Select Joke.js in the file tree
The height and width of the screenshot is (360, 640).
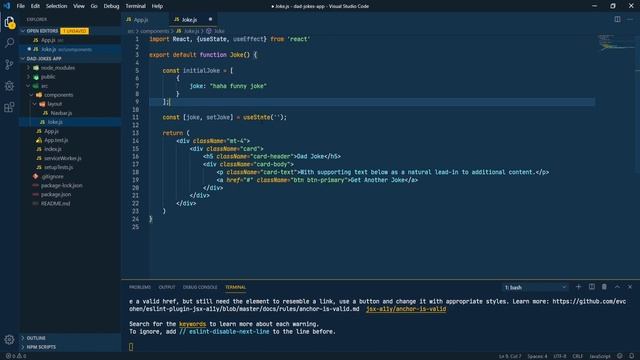coord(55,122)
